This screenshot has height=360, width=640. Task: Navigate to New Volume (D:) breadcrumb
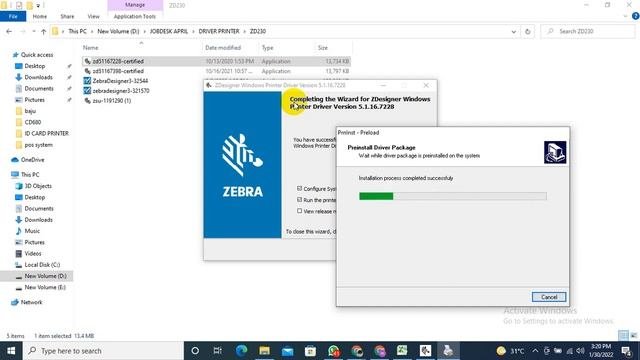click(118, 31)
